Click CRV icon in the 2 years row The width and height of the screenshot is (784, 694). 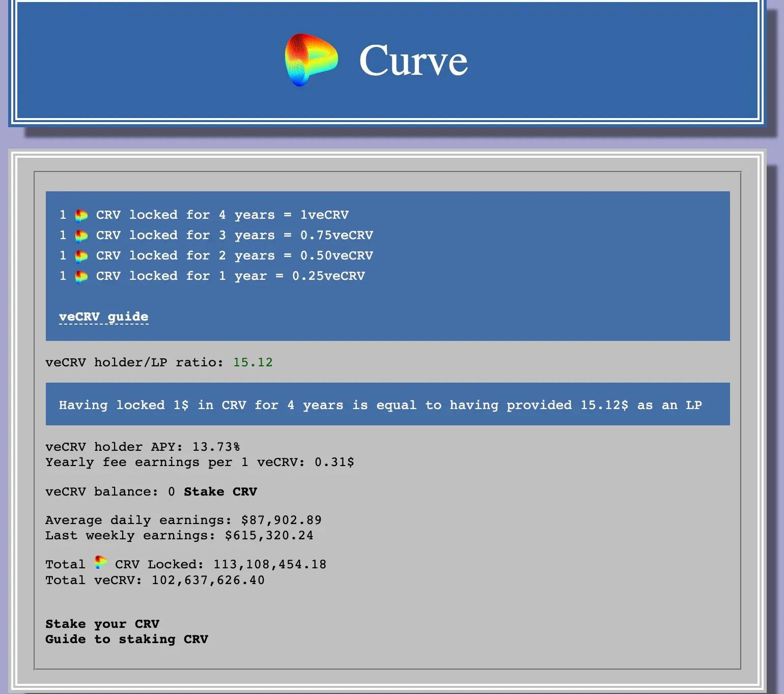pos(81,256)
